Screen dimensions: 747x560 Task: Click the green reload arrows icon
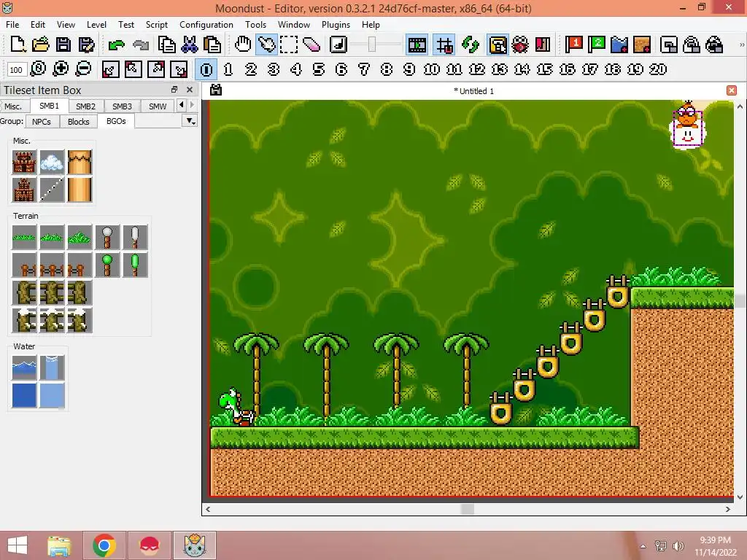[x=471, y=44]
